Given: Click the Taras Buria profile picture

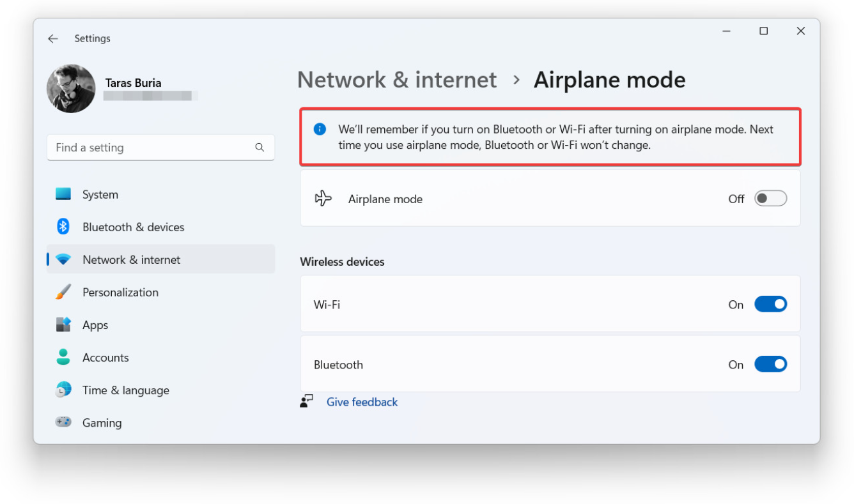Looking at the screenshot, I should pyautogui.click(x=71, y=89).
